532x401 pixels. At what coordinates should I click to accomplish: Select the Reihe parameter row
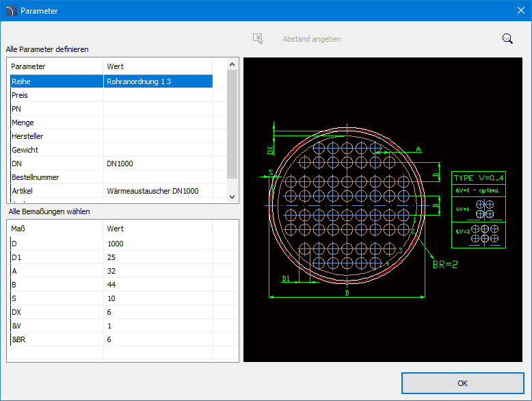click(56, 81)
